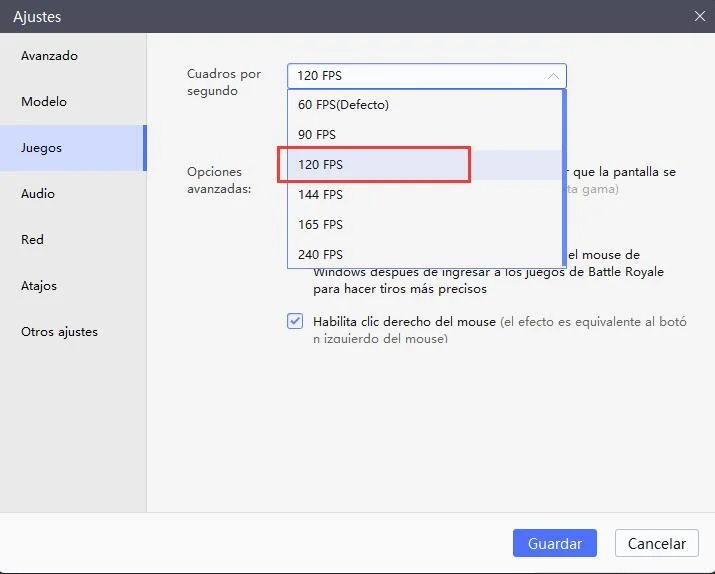Choose 90 FPS from the list

tap(425, 135)
